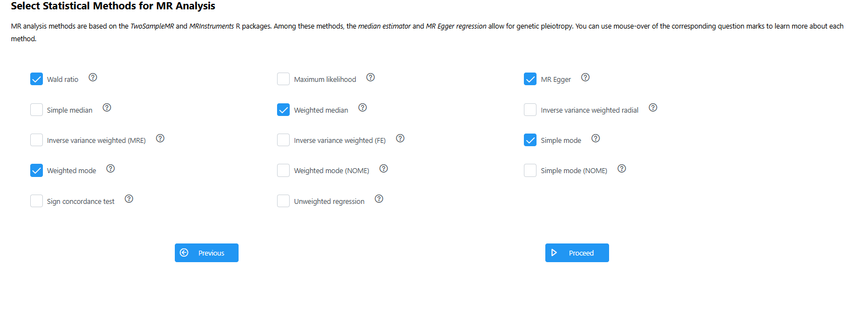Screen dimensions: 868x327
Task: Open the help tooltip icon for MR Egger
Action: (585, 77)
